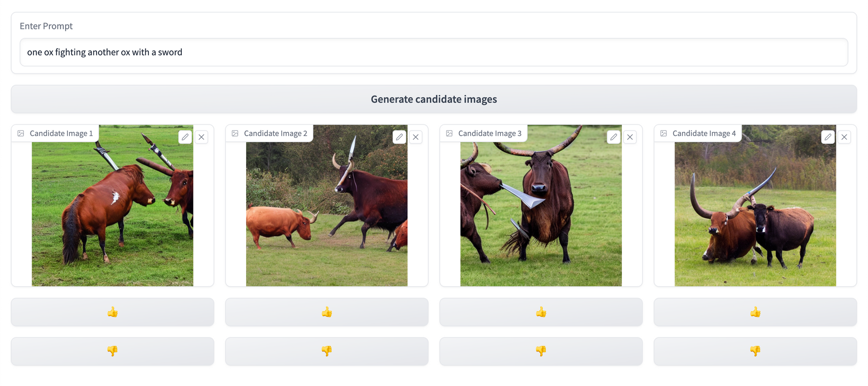Select the image icon beside Candidate Image 3 label

(x=449, y=133)
